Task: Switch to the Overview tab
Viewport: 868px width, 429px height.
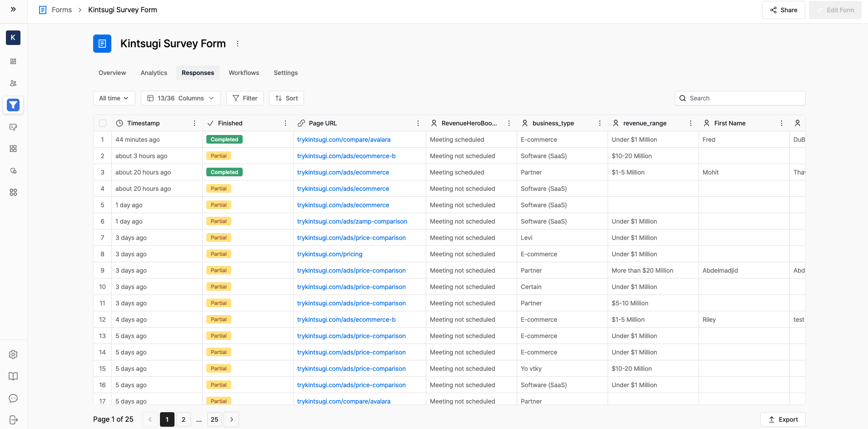Action: pos(112,73)
